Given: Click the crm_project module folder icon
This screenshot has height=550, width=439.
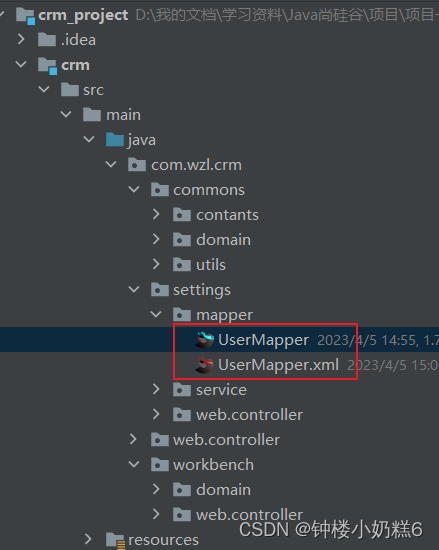Looking at the screenshot, I should point(26,15).
